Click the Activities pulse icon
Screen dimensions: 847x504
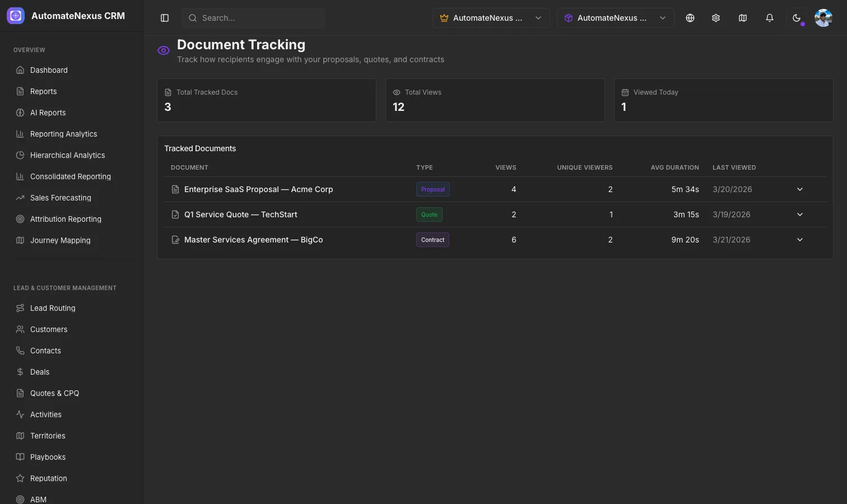click(x=20, y=414)
